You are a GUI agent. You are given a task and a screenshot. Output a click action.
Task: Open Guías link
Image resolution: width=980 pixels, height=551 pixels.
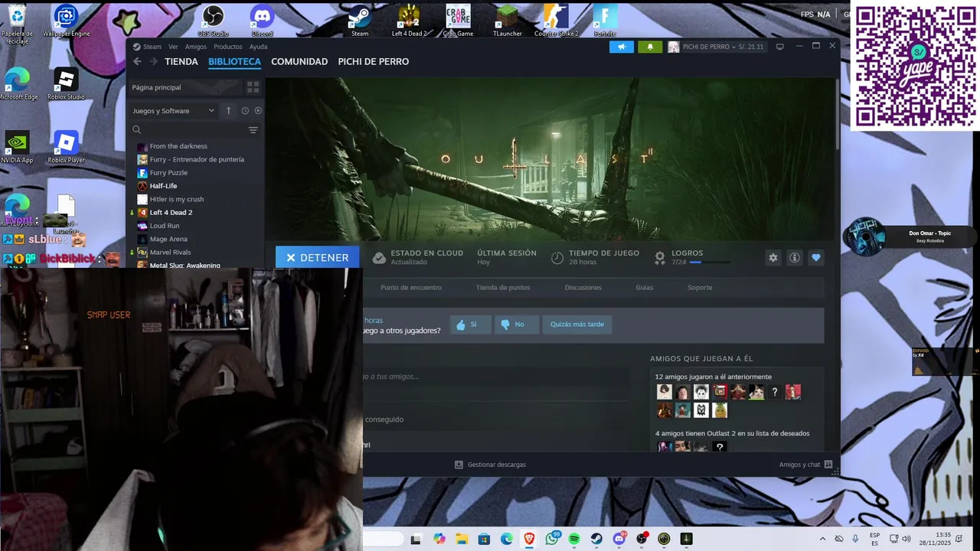pos(645,288)
